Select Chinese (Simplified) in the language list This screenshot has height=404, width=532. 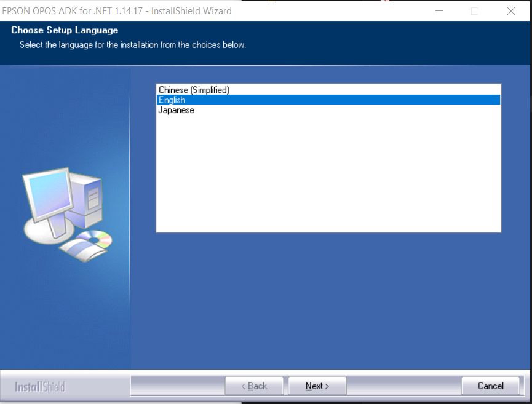pos(328,90)
